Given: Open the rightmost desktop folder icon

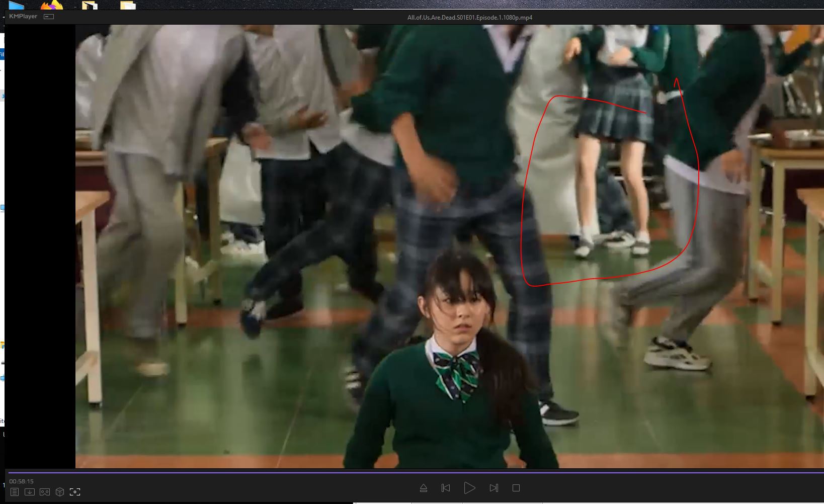Looking at the screenshot, I should 128,5.
